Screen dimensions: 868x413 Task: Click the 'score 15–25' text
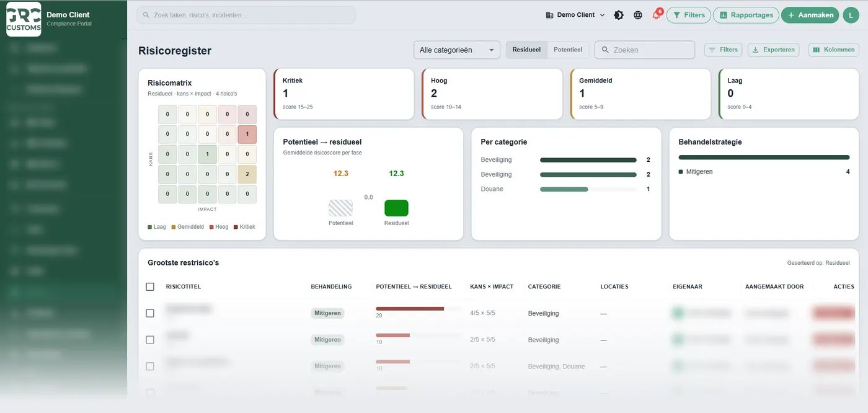pos(298,107)
